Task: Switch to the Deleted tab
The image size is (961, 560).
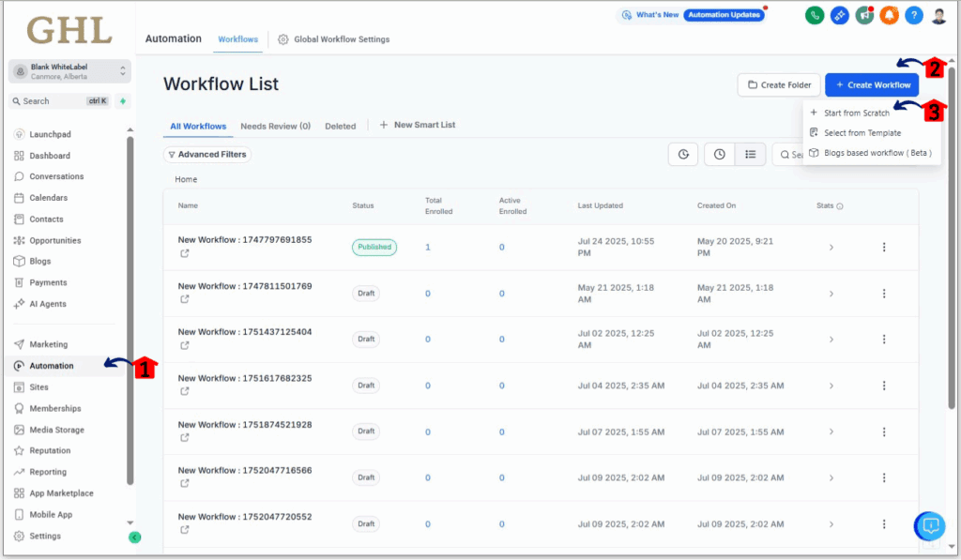Action: coord(340,125)
